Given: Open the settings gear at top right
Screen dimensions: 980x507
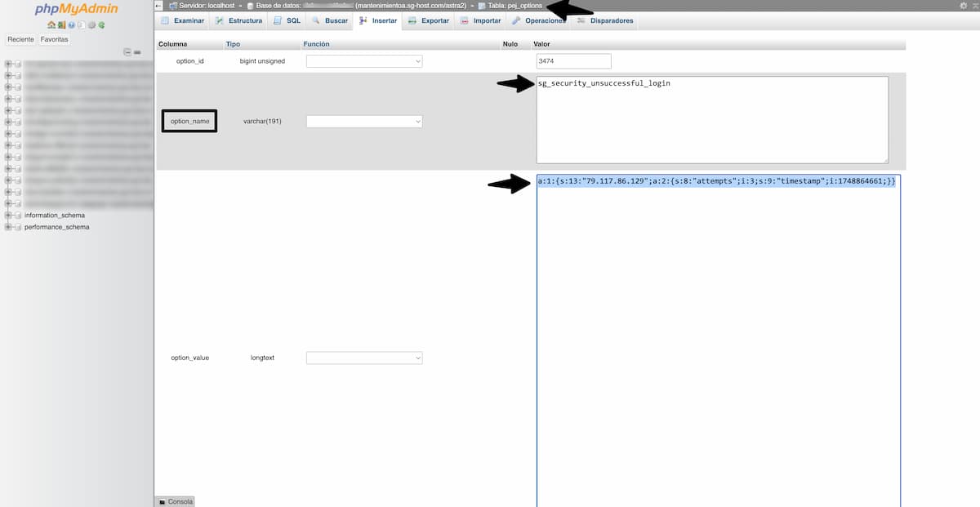Looking at the screenshot, I should click(x=964, y=6).
